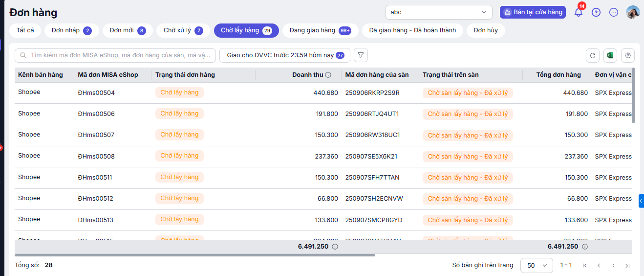644x276 pixels.
Task: Click Tổng đơn hàng column header
Action: [558, 75]
